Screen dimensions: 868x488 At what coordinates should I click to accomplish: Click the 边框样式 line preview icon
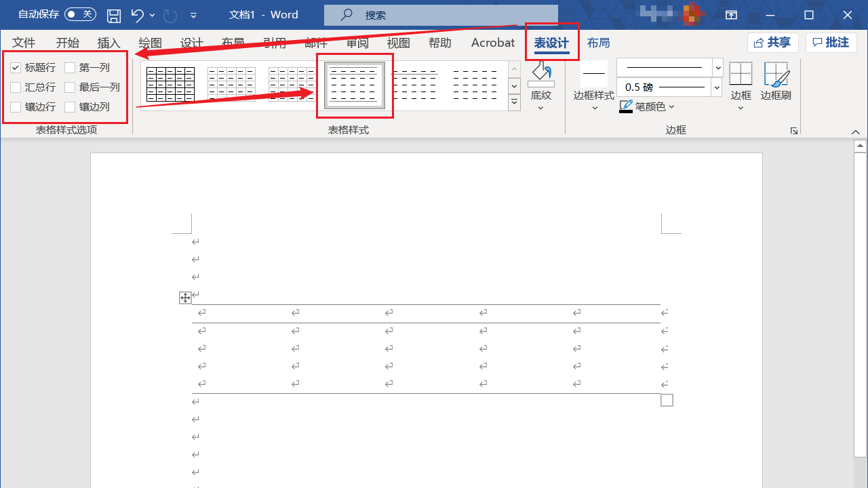[594, 73]
